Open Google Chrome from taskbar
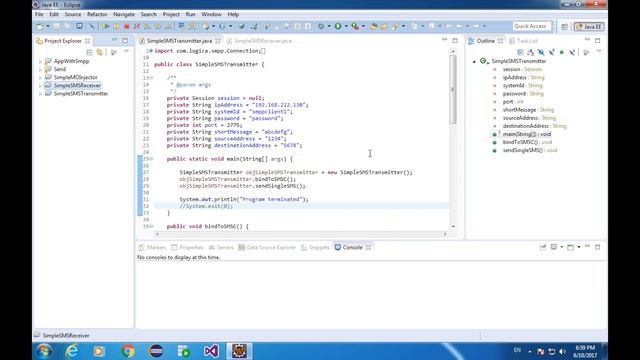 [x=128, y=351]
